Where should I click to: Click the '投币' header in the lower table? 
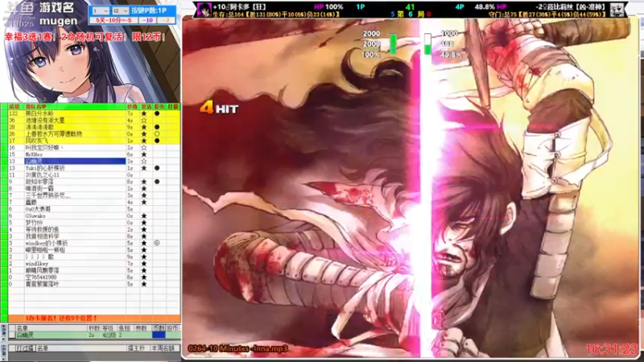tap(172, 328)
